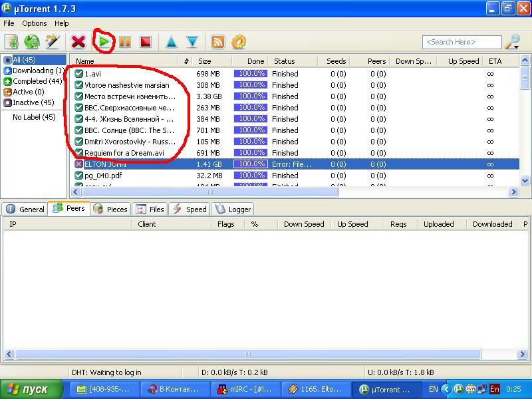
Task: Switch to the Pieces tab
Action: click(110, 209)
